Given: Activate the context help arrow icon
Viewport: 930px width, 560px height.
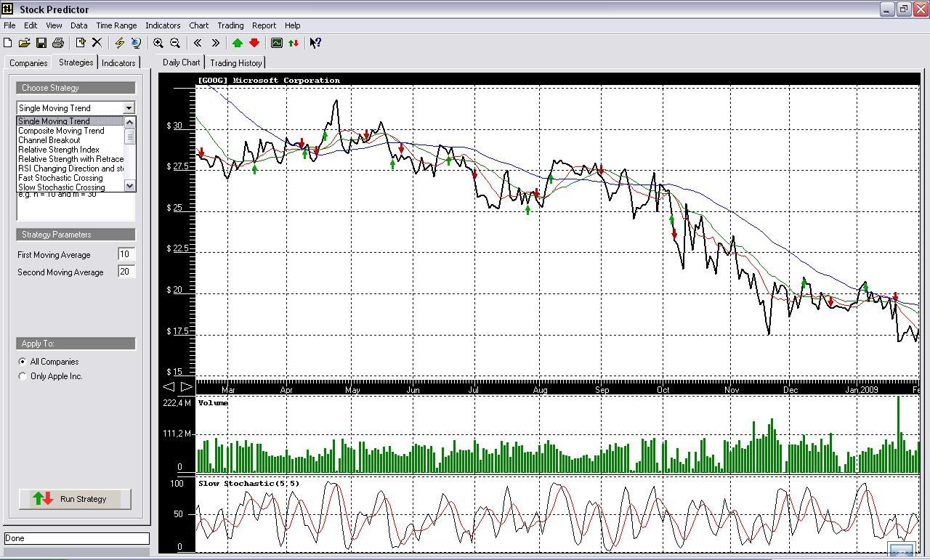Looking at the screenshot, I should (315, 43).
